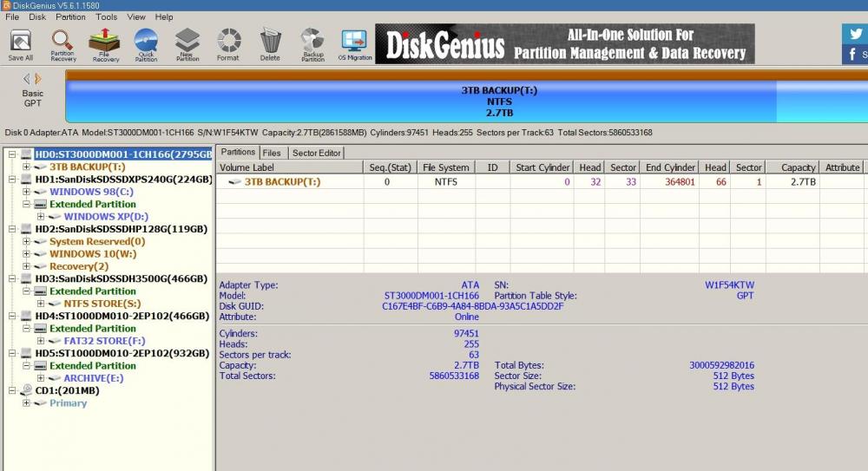Viewport: 868px width, 471px height.
Task: Switch to the Files tab
Action: (272, 153)
